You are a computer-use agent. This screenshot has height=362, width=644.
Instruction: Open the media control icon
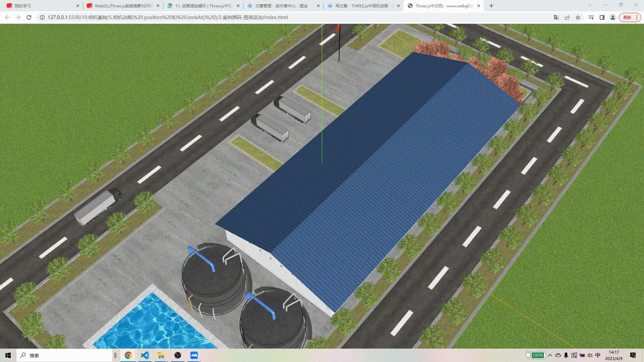click(x=591, y=17)
